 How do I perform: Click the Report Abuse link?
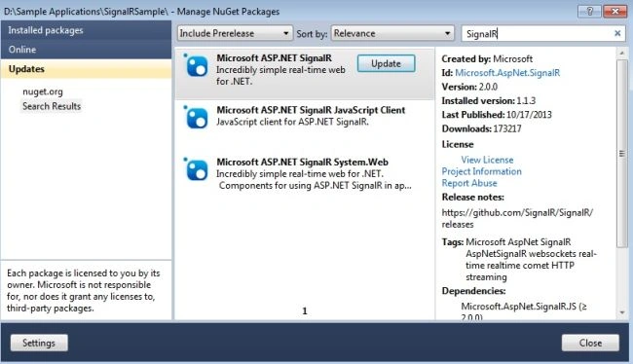tap(469, 183)
